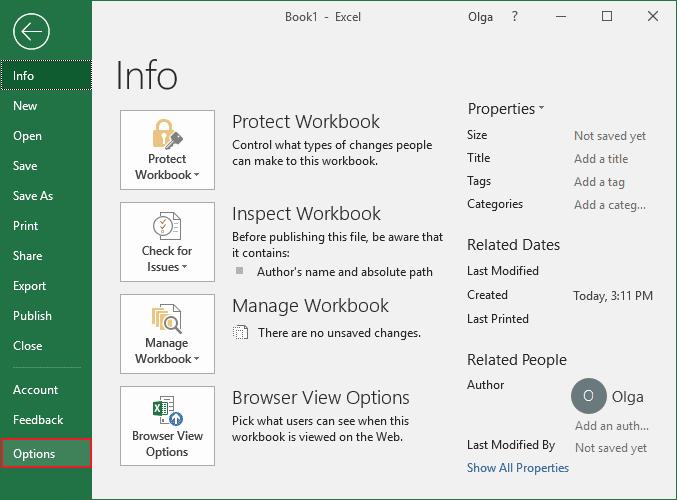
Task: Close the Excel window
Action: coord(653,17)
